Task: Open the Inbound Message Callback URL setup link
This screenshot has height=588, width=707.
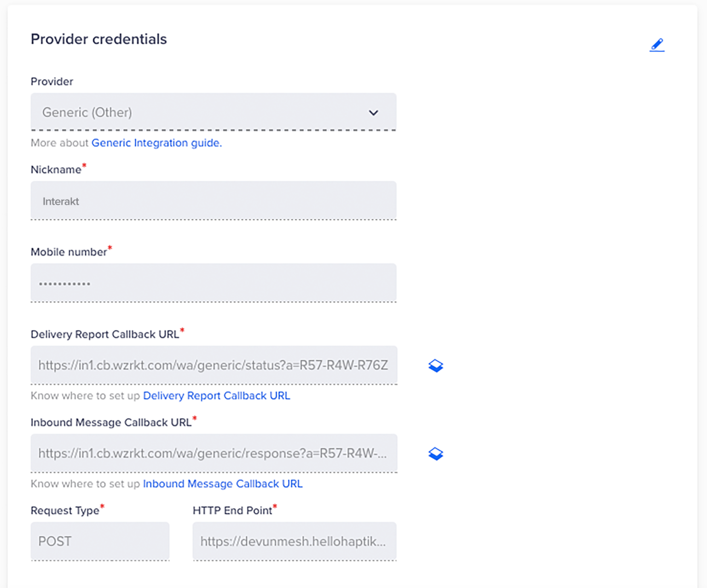Action: [x=222, y=484]
